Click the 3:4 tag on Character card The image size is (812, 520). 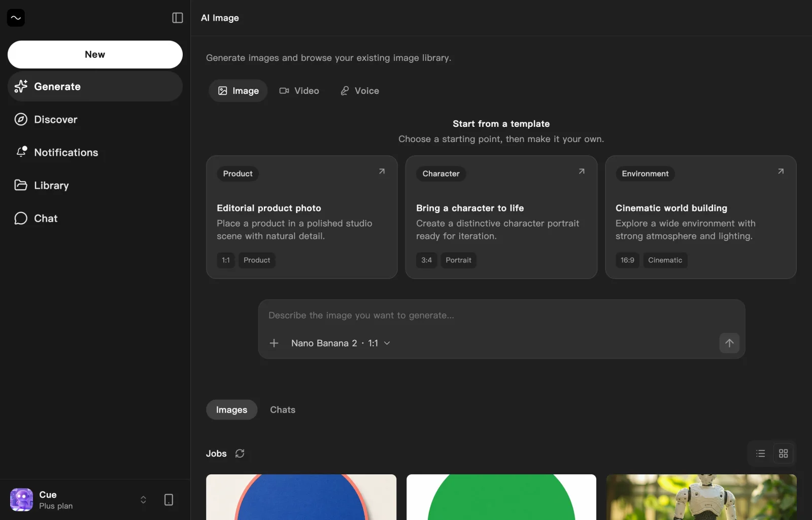(427, 260)
